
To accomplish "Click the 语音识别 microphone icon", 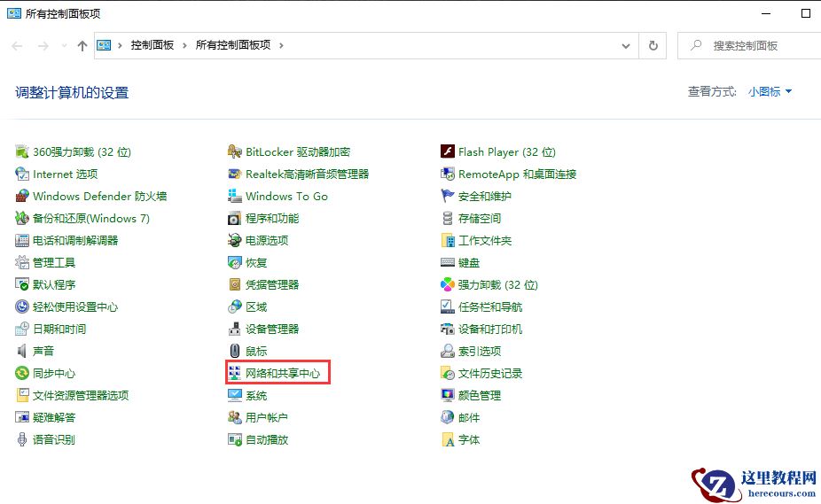I will pos(22,439).
